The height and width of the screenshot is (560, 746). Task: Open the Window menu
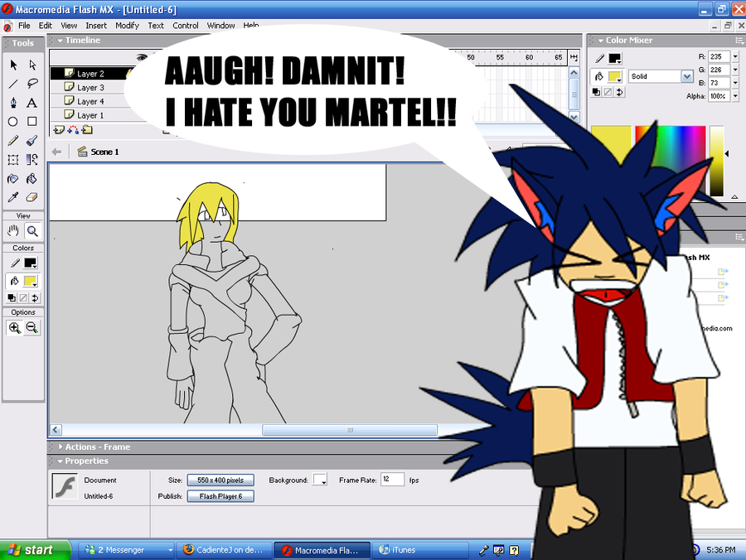coord(220,26)
